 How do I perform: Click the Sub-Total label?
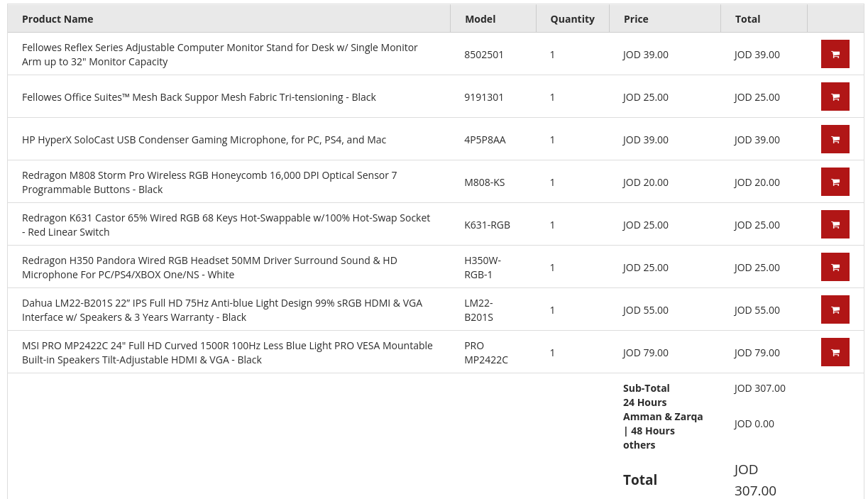646,388
